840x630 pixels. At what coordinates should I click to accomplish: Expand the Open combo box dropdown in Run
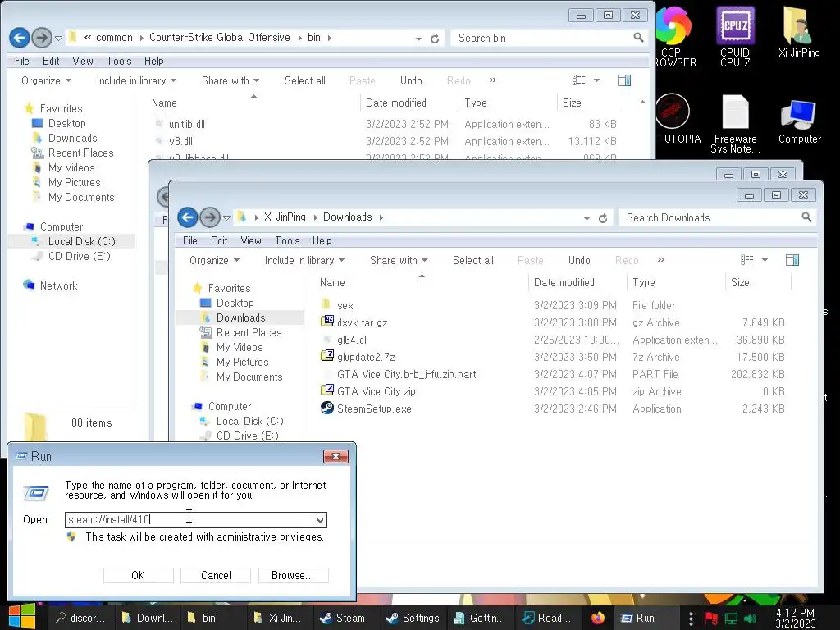pyautogui.click(x=320, y=520)
